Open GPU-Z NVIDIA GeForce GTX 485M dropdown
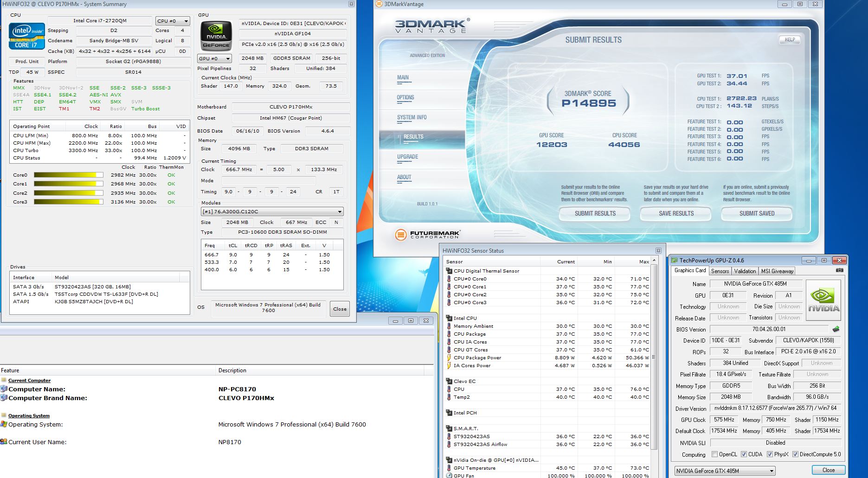Image resolution: width=868 pixels, height=478 pixels. pyautogui.click(x=725, y=471)
